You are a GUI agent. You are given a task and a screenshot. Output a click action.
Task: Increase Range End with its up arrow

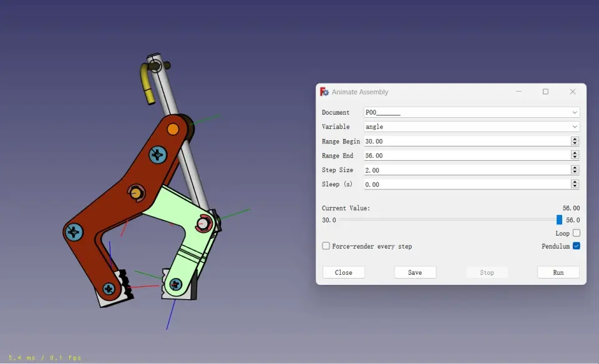[575, 153]
